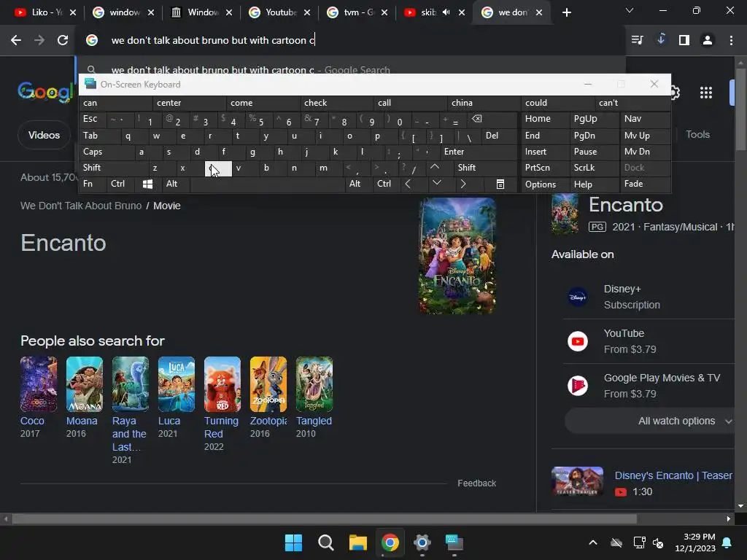The height and width of the screenshot is (560, 747).
Task: Click the menu key on On-Screen Keyboard
Action: point(500,184)
